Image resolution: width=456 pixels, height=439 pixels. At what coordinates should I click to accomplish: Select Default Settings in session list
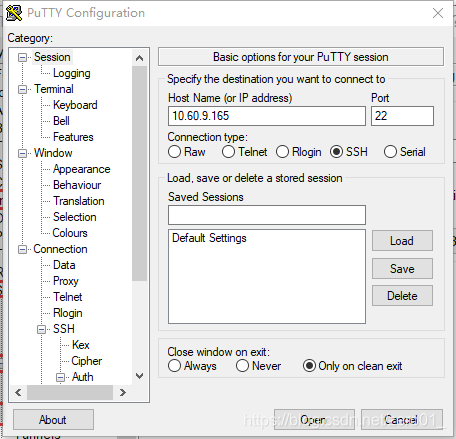[209, 238]
